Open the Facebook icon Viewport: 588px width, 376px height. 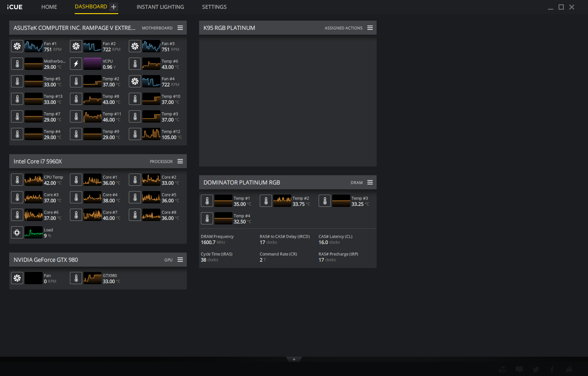tap(552, 370)
